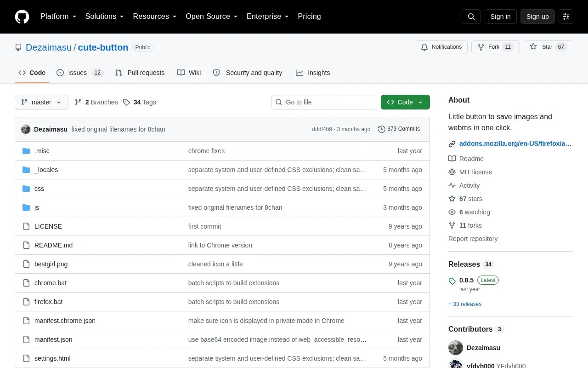Viewport: 588px width, 368px height.
Task: Open the Pull requests tab
Action: (x=140, y=73)
